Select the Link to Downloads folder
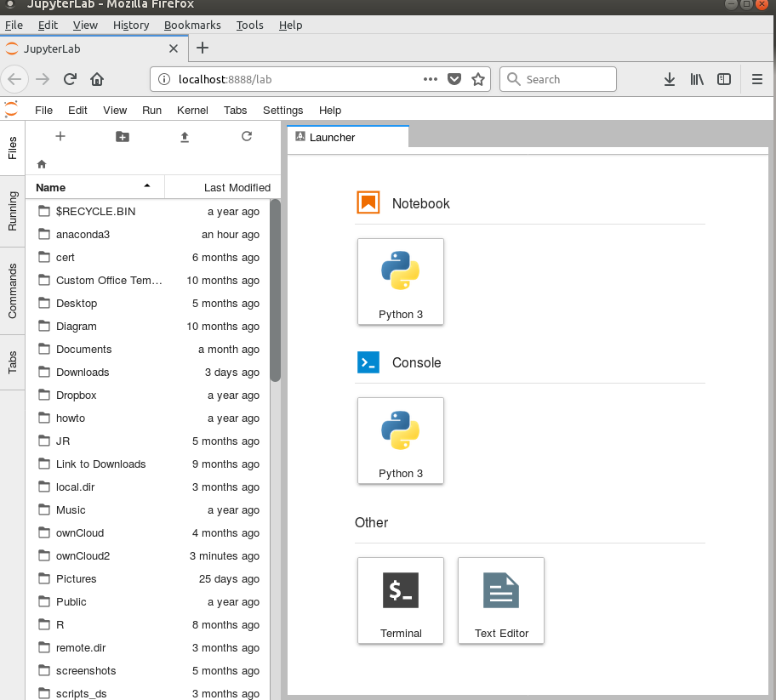Screen dimensions: 776x700 pyautogui.click(x=148, y=464)
